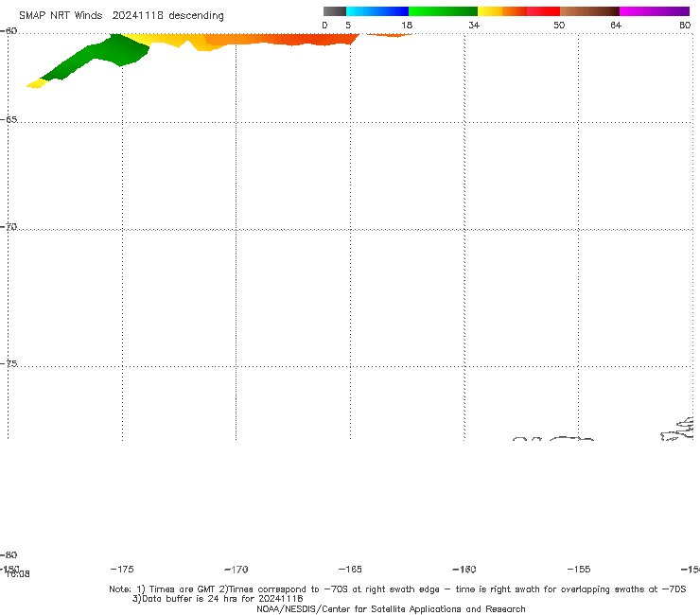Image resolution: width=700 pixels, height=615 pixels.
Task: Click the small yellow wind patch at far left
Action: pos(37,83)
